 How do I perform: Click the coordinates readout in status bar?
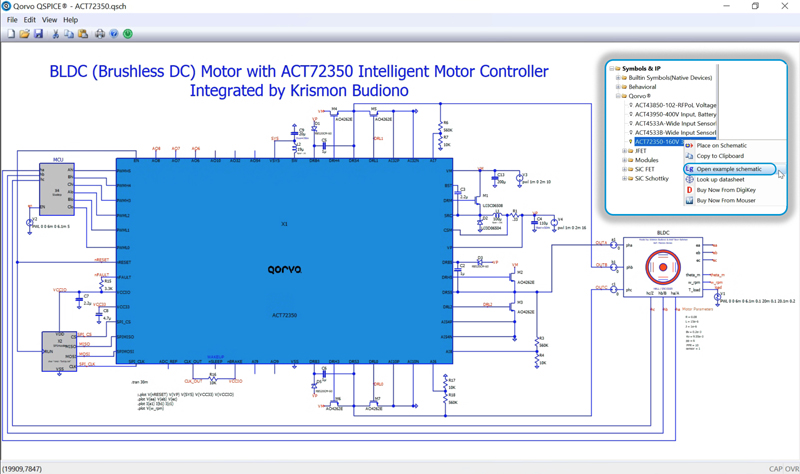point(22,468)
